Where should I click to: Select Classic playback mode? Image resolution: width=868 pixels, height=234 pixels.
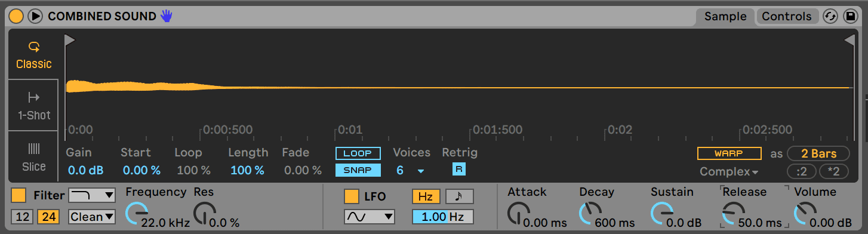click(x=33, y=55)
